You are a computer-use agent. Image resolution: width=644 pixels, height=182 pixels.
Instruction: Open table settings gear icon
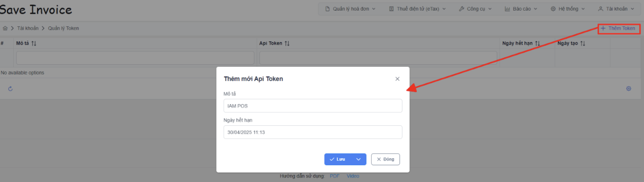pyautogui.click(x=629, y=89)
